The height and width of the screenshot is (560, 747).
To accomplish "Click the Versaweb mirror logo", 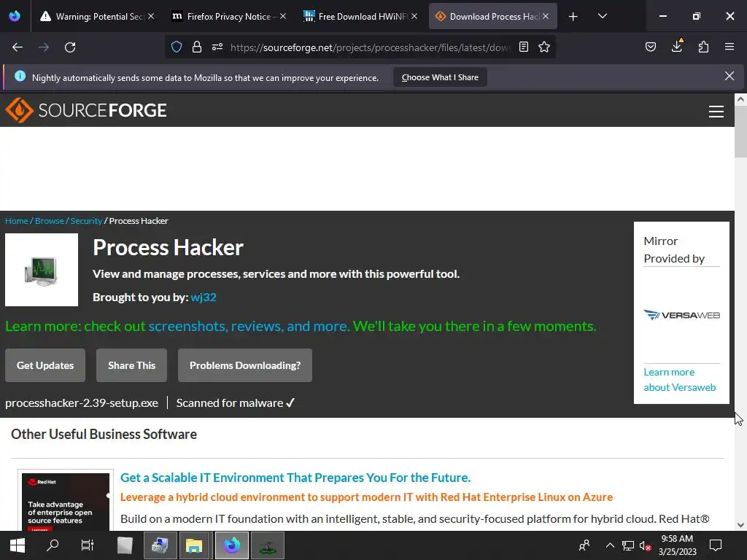I will [x=681, y=315].
